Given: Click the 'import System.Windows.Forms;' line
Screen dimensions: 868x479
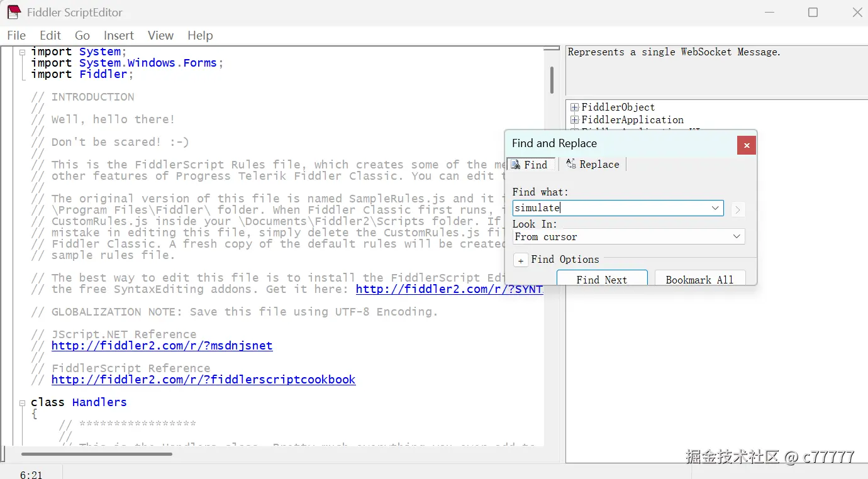Looking at the screenshot, I should point(127,63).
